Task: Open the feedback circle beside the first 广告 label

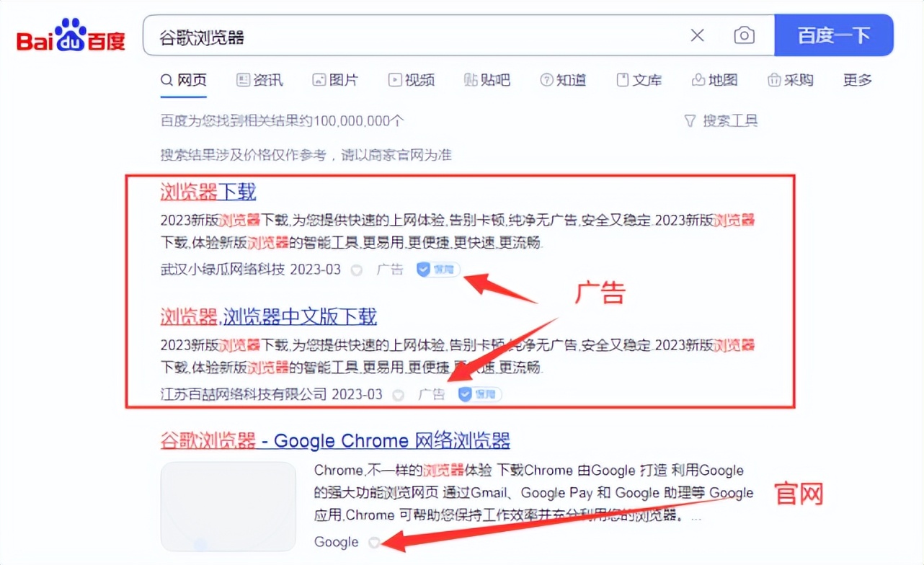Action: pos(357,269)
